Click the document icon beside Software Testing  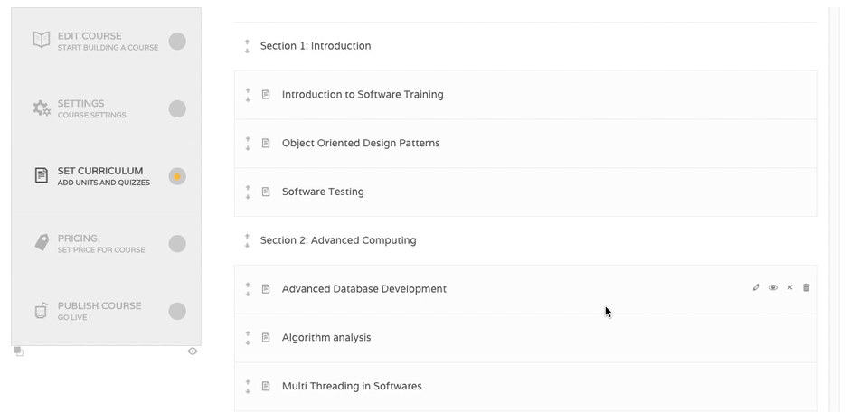266,192
